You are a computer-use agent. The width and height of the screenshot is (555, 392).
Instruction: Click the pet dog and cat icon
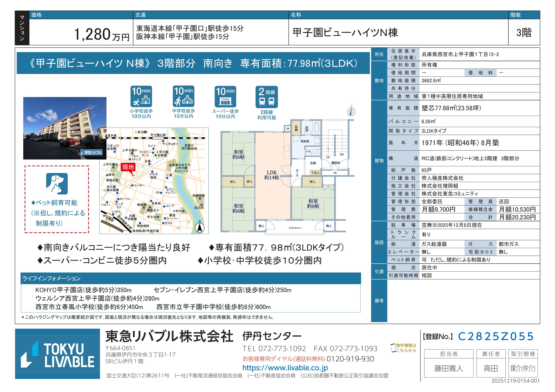tap(57, 184)
